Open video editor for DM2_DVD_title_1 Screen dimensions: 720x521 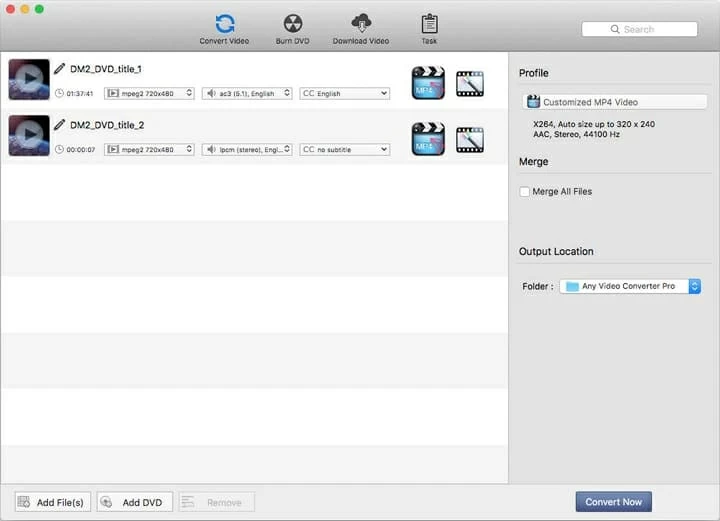470,83
